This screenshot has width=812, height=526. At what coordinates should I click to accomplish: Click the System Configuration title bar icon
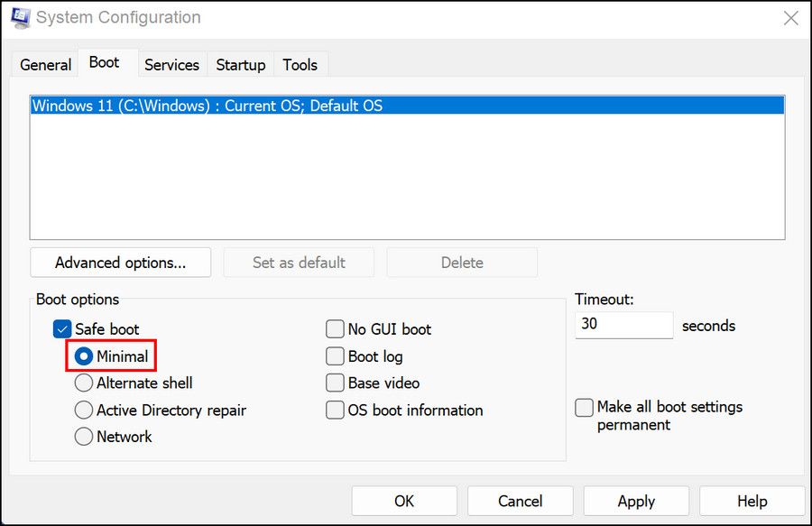click(20, 18)
